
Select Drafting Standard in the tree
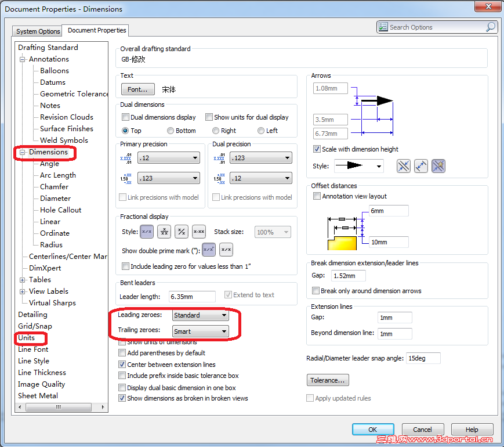click(x=48, y=47)
